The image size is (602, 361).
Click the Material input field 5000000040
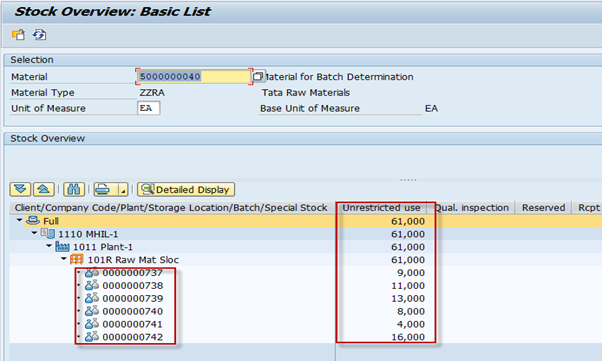pos(194,76)
